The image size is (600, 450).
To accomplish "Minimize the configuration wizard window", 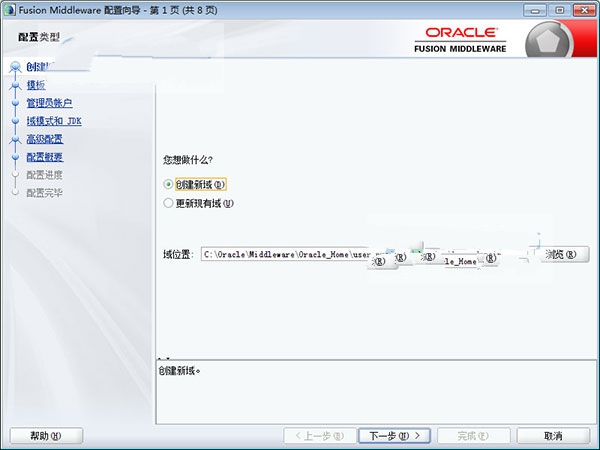I will click(x=535, y=10).
